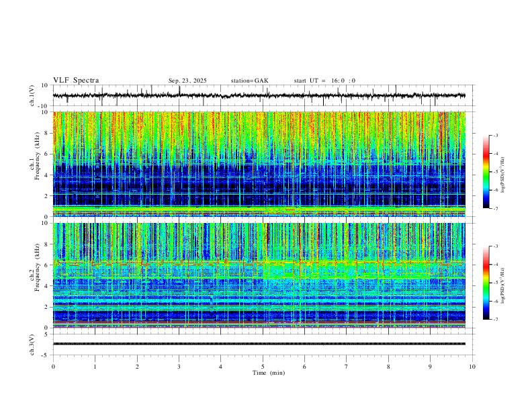Click the ch.3 flat black signal trace
The height and width of the screenshot is (411, 532).
[259, 344]
